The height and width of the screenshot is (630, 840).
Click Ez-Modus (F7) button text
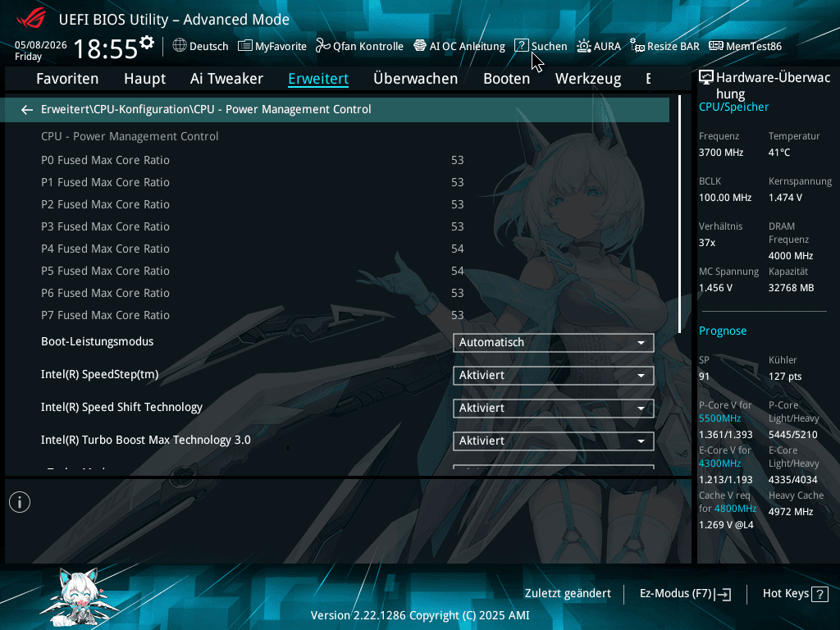click(x=675, y=594)
